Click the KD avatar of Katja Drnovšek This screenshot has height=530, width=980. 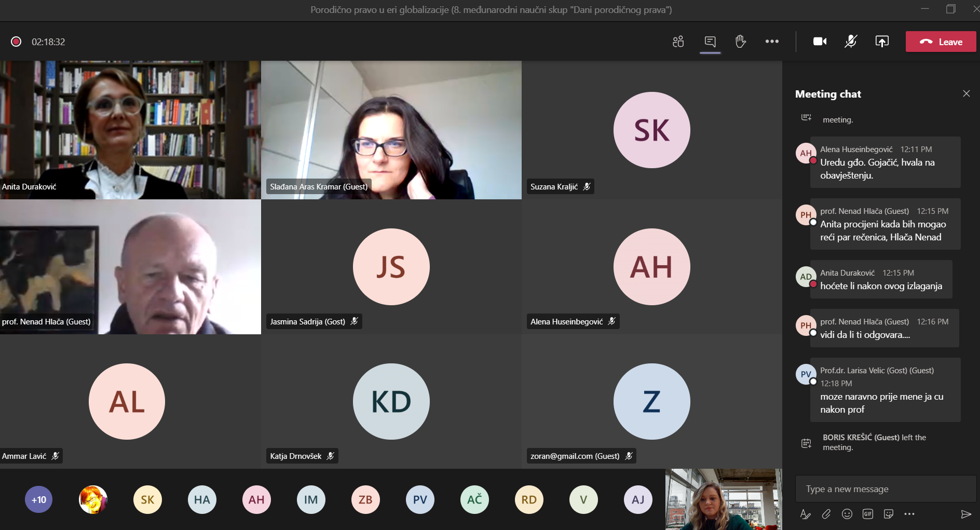[x=391, y=401]
